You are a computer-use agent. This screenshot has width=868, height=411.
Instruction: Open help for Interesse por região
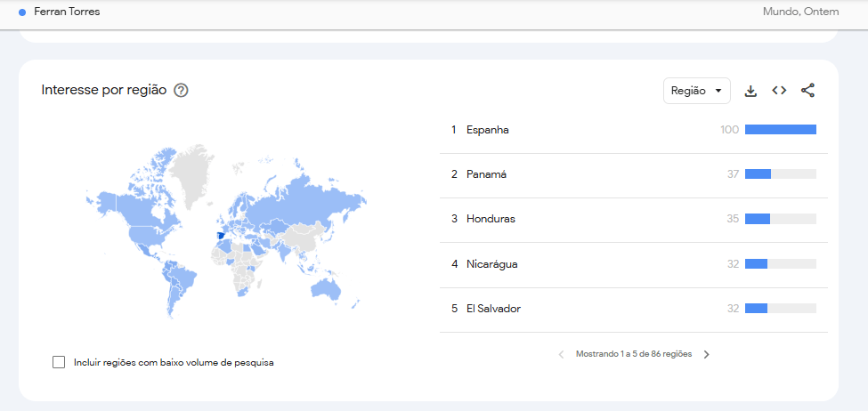(181, 90)
